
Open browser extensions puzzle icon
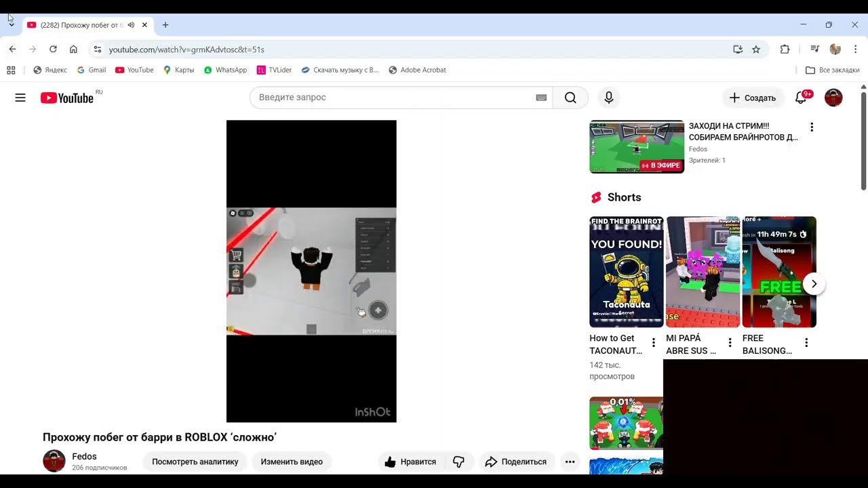click(785, 49)
